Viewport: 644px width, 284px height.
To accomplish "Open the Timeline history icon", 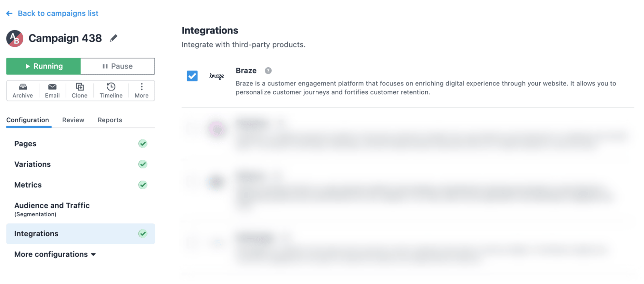I will (x=111, y=87).
